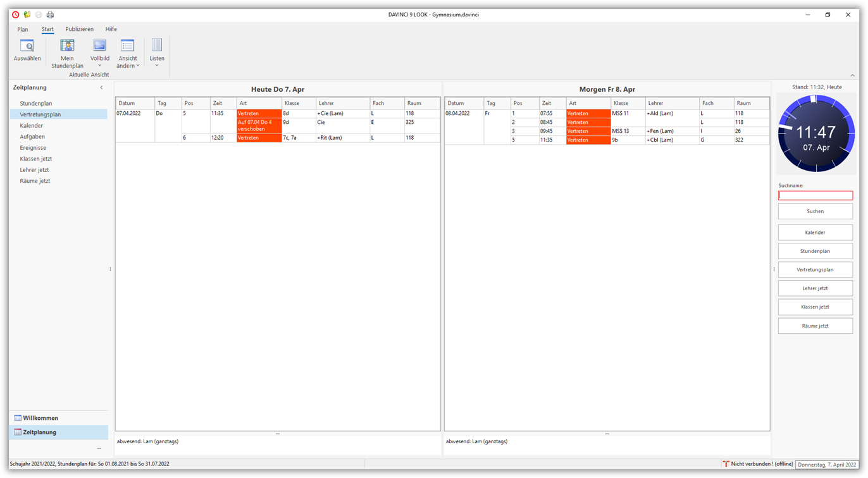This screenshot has width=868, height=478.
Task: Collapse the Zeitplanung navigation pane
Action: [101, 88]
